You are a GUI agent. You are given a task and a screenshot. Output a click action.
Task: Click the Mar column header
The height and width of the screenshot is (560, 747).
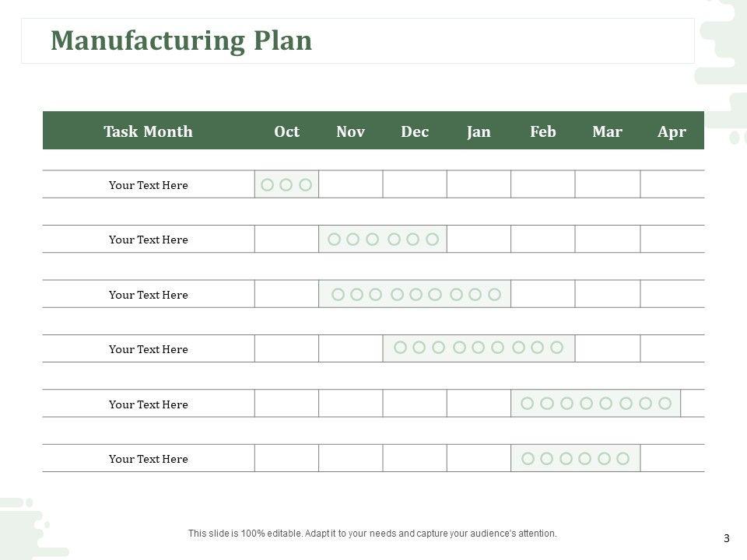click(607, 131)
